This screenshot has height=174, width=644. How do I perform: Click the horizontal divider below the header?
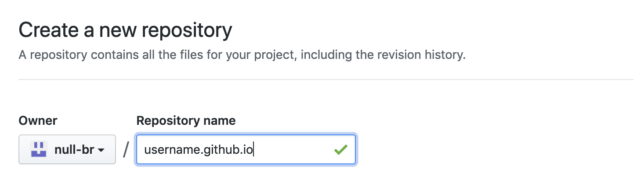pos(326,80)
